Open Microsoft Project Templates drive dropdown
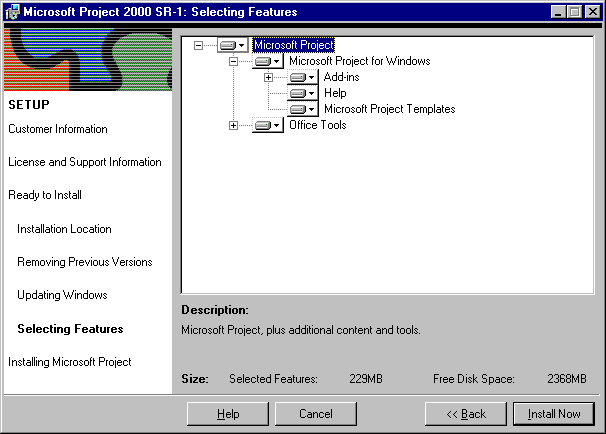606x434 pixels. 303,109
